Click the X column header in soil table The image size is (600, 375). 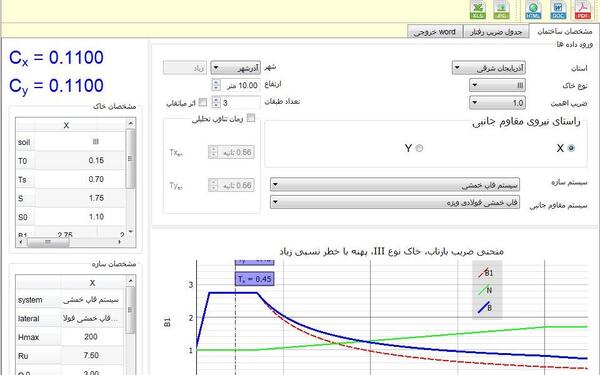coord(66,125)
